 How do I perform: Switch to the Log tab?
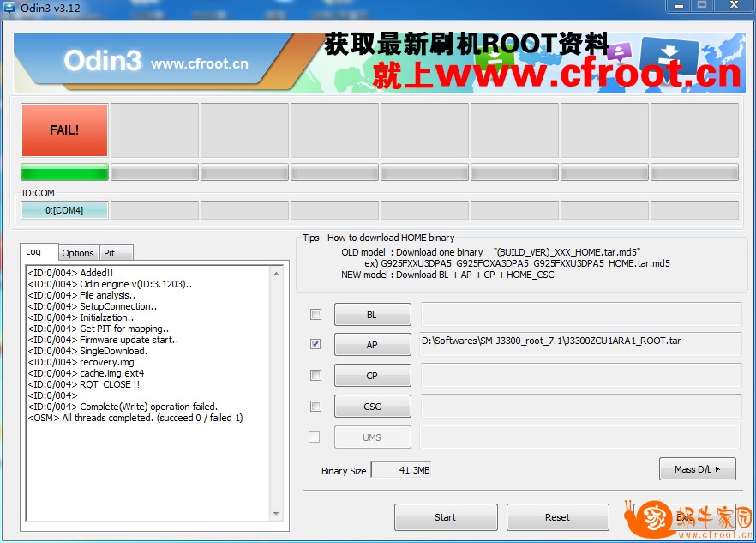(39, 251)
